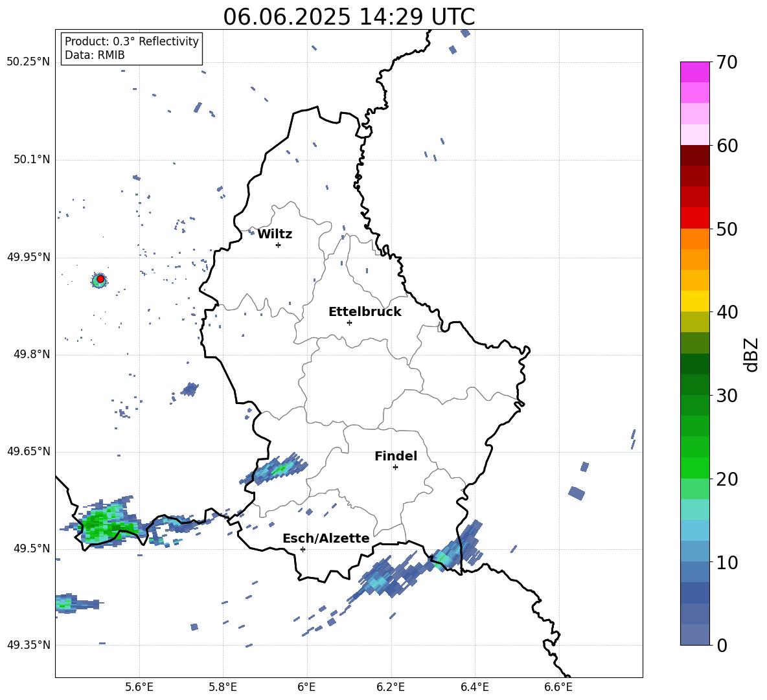Screen dimensions: 767x700
Task: Click the 6.4°E longitude label
Action: [474, 687]
